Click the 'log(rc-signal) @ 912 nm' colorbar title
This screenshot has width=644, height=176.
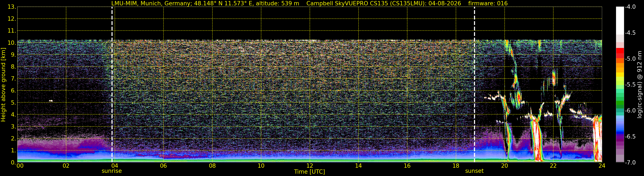(x=640, y=85)
